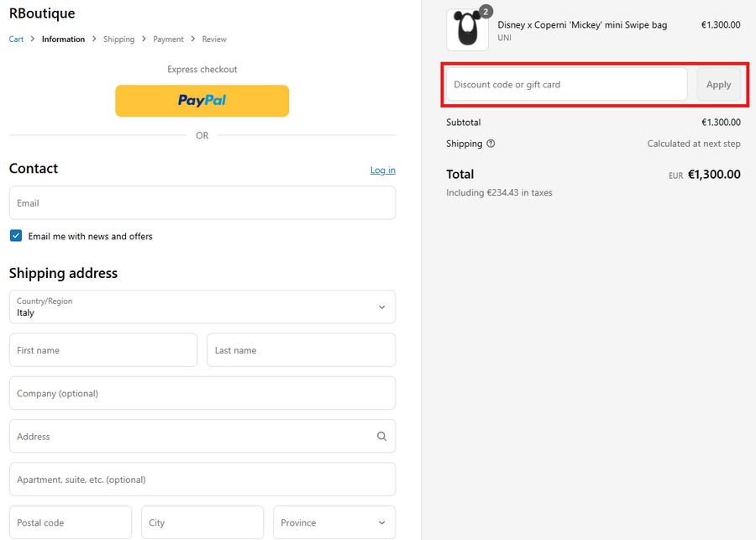Click the search magnifier icon in Address field
The width and height of the screenshot is (756, 540).
(x=381, y=437)
